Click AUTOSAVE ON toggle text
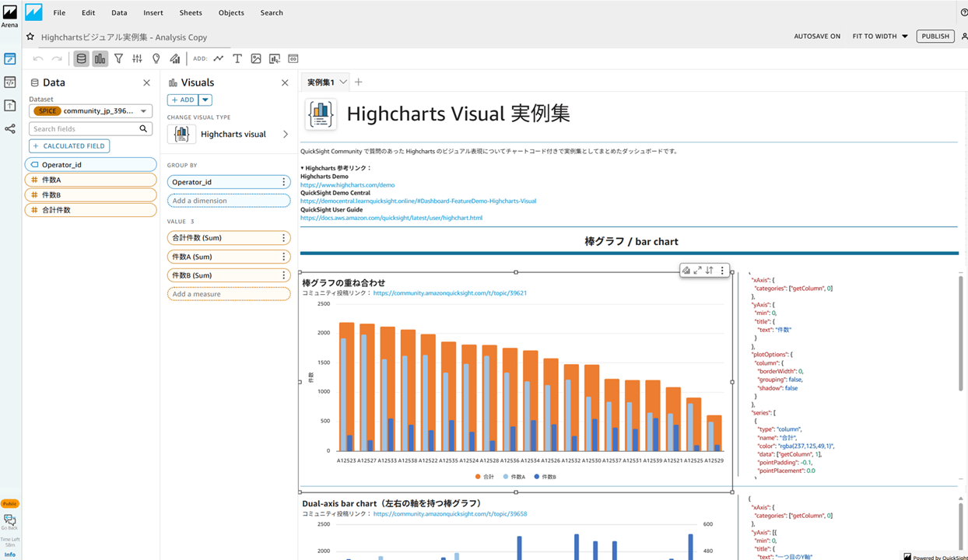968x560 pixels. [x=817, y=37]
